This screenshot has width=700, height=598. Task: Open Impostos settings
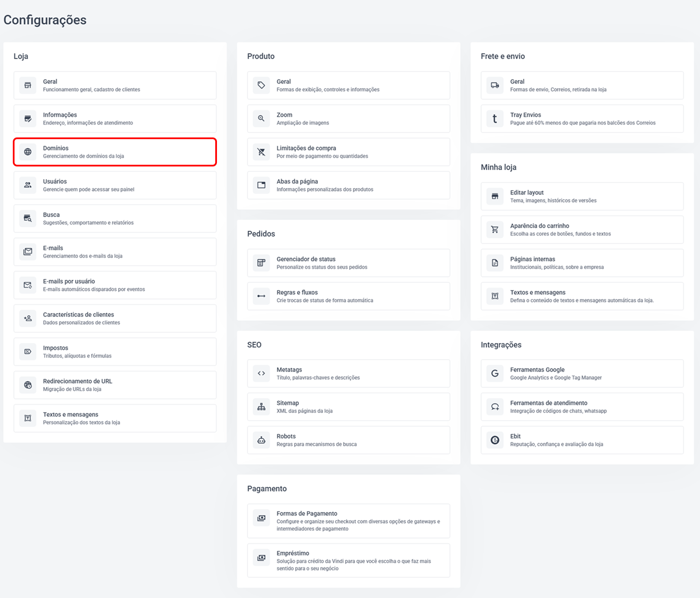[115, 352]
